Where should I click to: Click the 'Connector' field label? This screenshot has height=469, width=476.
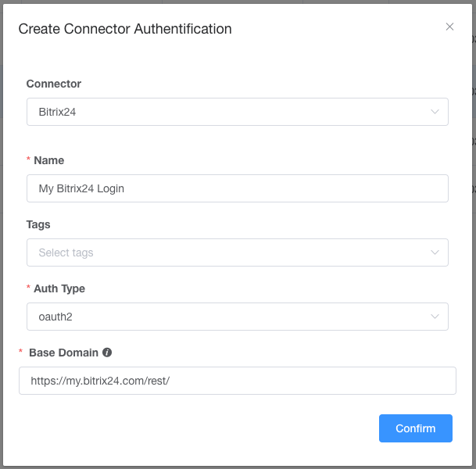[54, 84]
